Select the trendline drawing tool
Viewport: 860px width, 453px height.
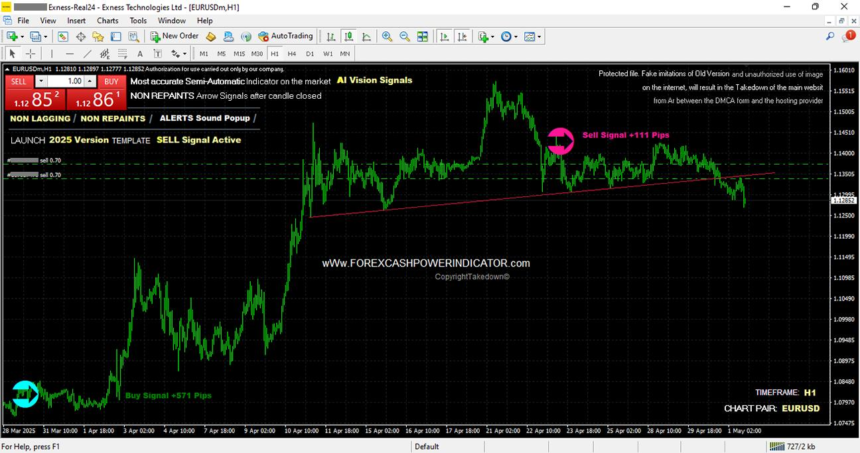(87, 54)
